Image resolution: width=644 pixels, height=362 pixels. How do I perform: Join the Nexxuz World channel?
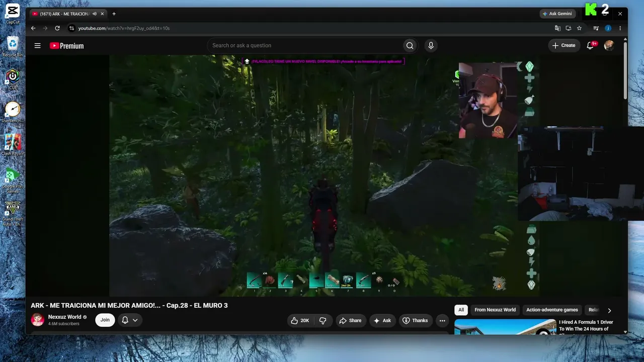[105, 320]
